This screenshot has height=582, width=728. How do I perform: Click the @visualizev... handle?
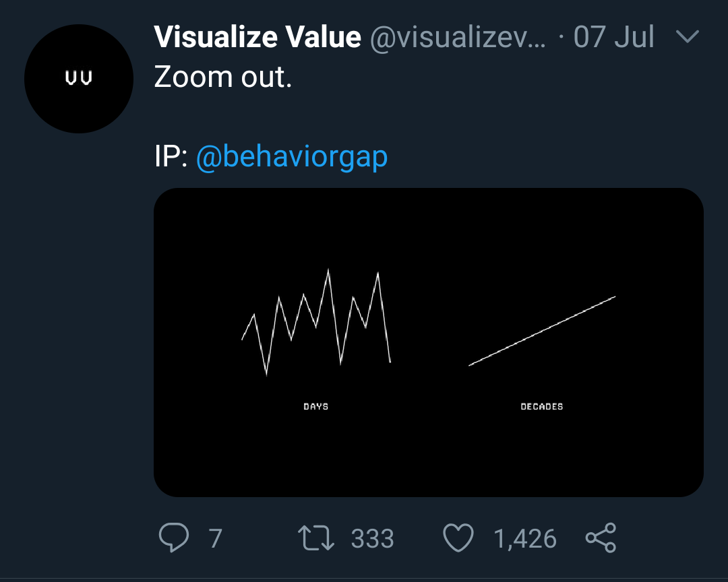(458, 37)
